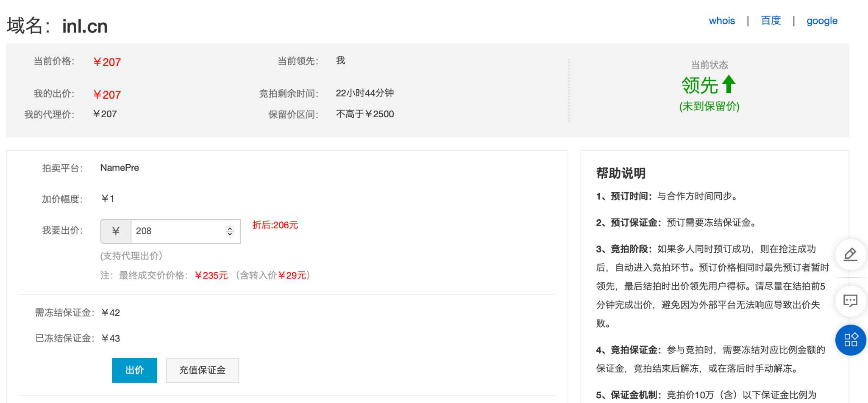Click the pencil edit floating icon
Screen dimensions: 868x403
click(850, 254)
